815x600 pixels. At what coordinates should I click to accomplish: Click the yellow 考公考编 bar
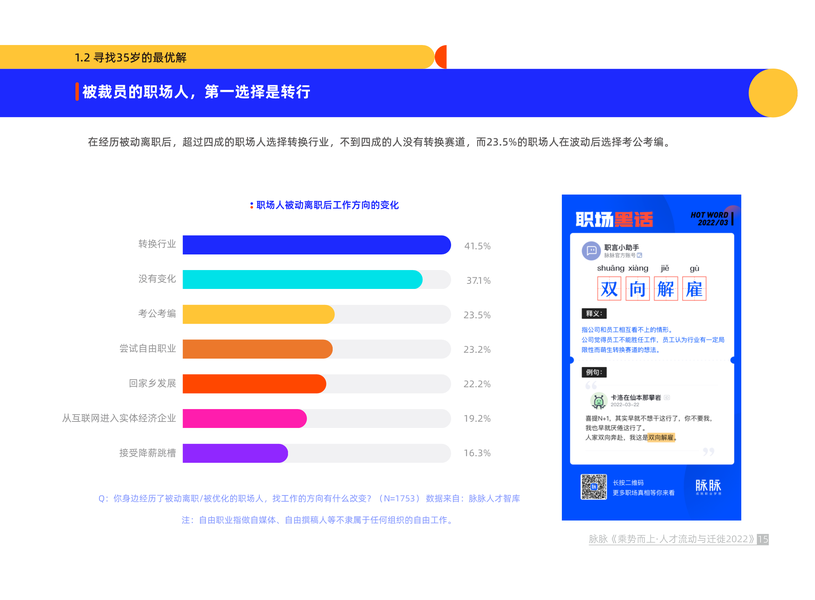pos(258,315)
